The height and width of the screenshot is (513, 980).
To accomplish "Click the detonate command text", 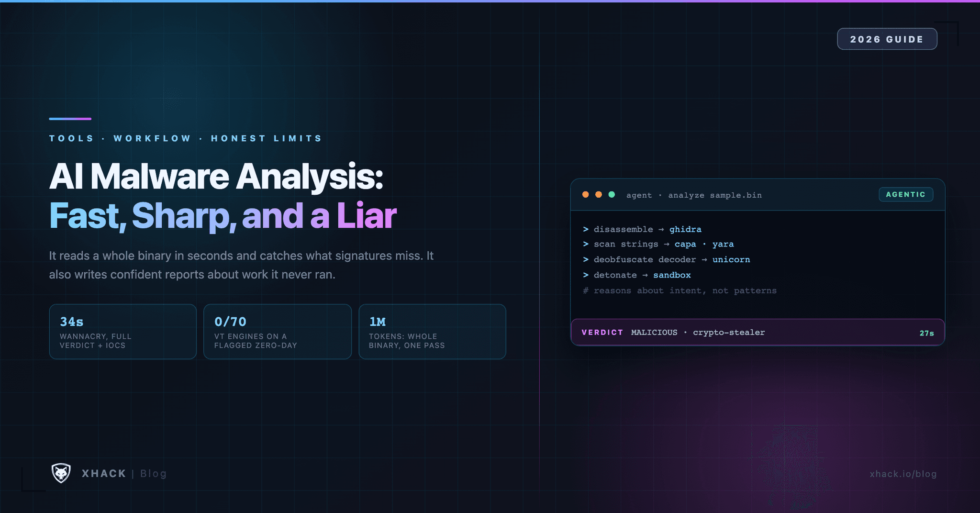I will click(x=615, y=275).
